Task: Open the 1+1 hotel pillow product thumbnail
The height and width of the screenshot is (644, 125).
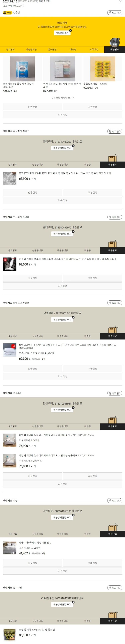Action: (10, 350)
